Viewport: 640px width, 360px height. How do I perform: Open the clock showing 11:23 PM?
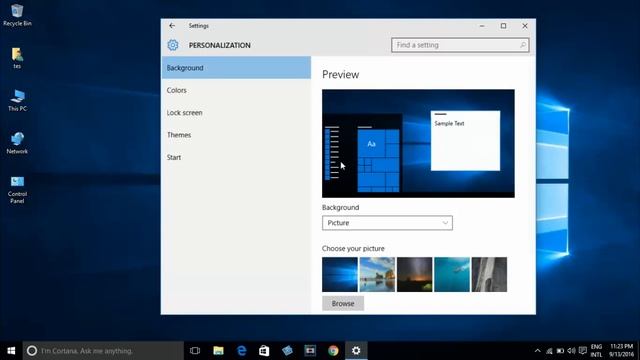pos(621,351)
